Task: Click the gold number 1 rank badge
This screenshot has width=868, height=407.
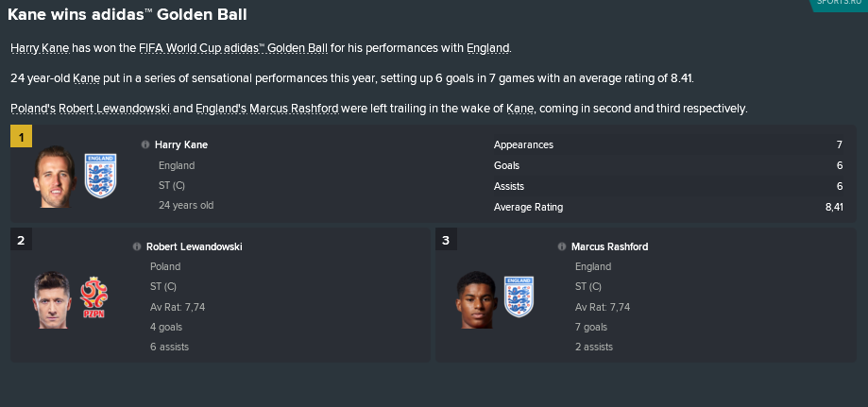Action: click(21, 137)
